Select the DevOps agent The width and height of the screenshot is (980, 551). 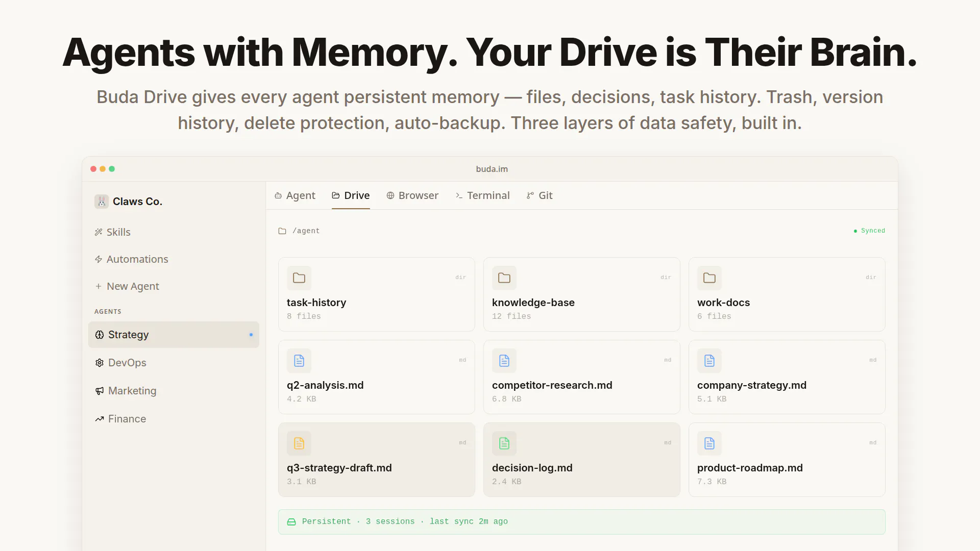pyautogui.click(x=174, y=363)
